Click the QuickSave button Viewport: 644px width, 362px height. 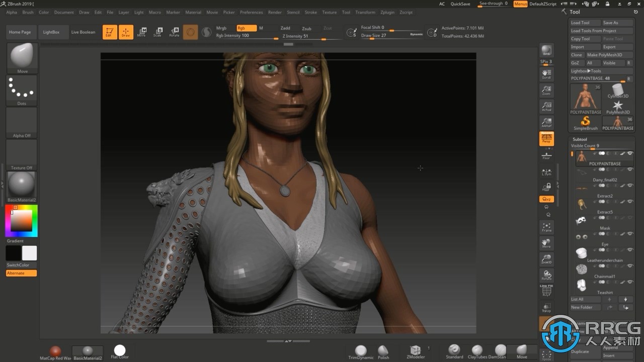460,4
